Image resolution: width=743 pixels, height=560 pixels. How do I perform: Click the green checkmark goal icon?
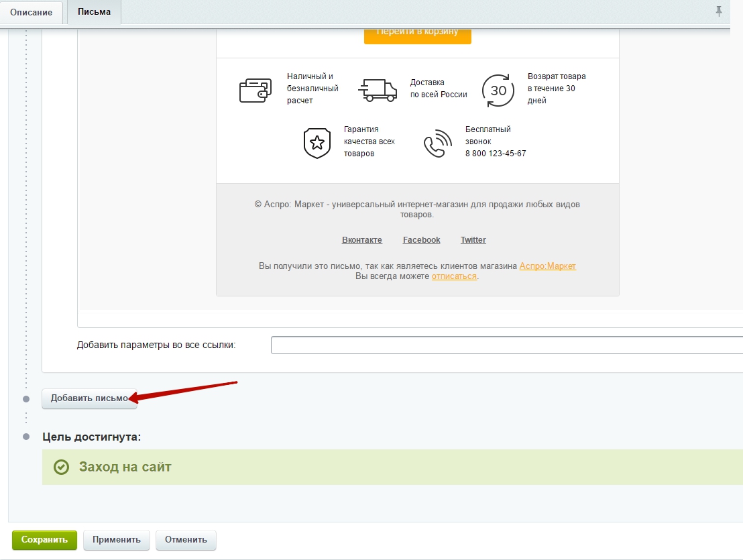coord(61,467)
